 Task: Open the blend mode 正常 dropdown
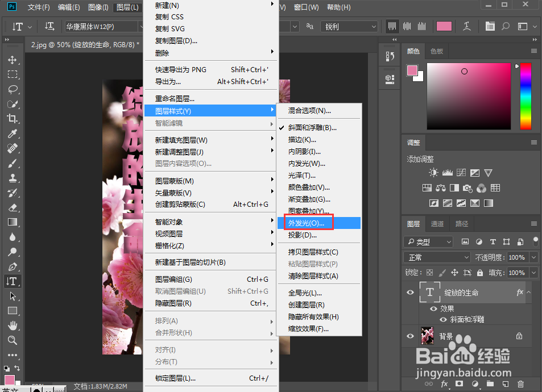click(x=437, y=257)
